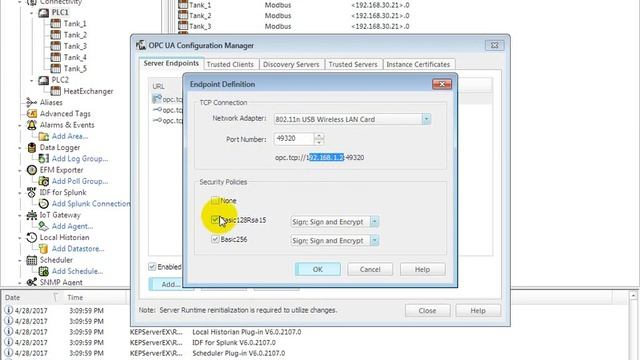640x360 pixels.
Task: Close the Endpoint Definition dialog
Action: click(x=442, y=84)
